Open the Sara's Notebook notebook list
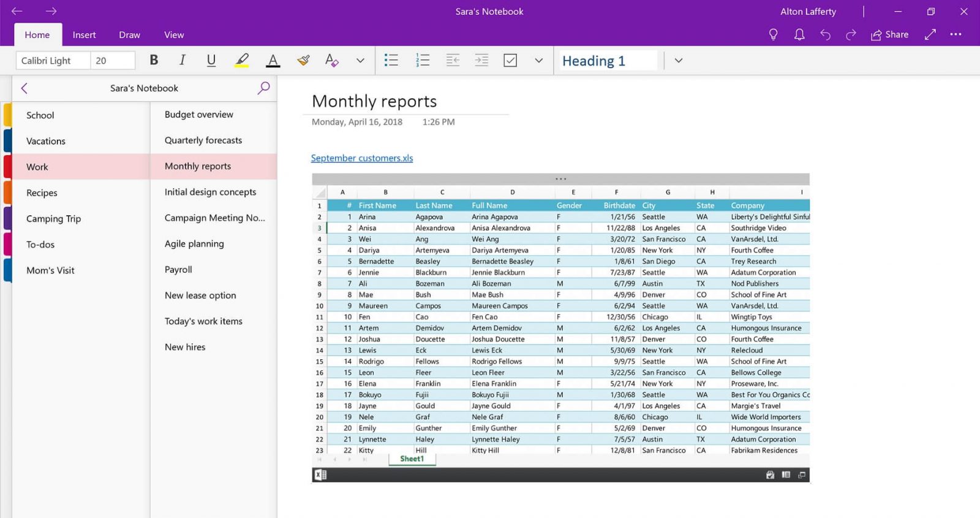This screenshot has height=518, width=980. [144, 88]
